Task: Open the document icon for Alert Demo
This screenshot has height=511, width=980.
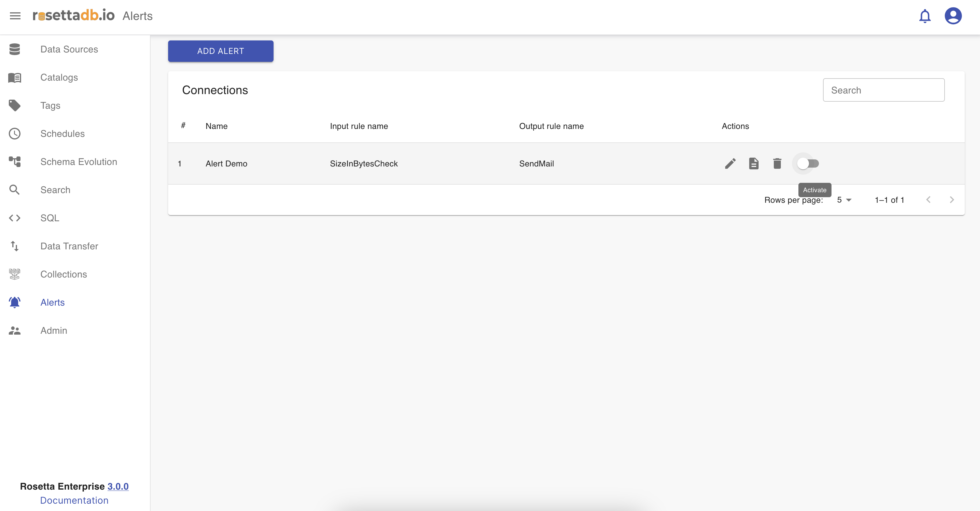Action: click(x=754, y=163)
